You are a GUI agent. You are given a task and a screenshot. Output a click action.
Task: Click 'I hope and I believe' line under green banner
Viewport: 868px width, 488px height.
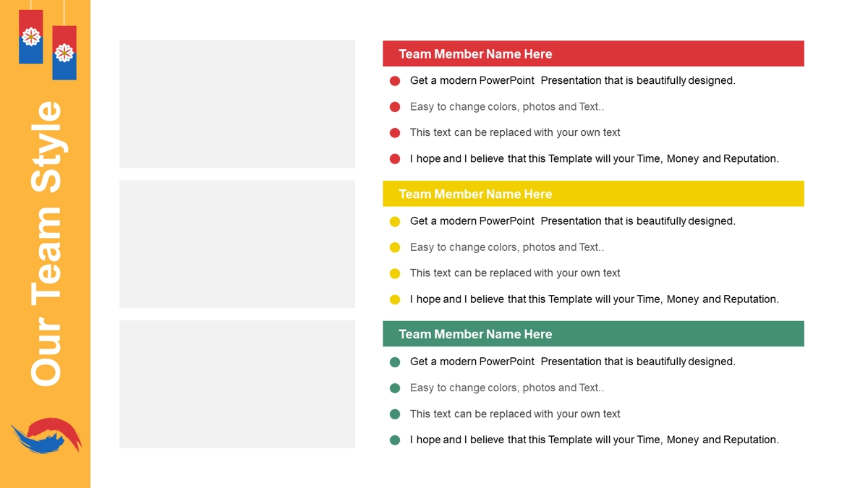point(595,440)
